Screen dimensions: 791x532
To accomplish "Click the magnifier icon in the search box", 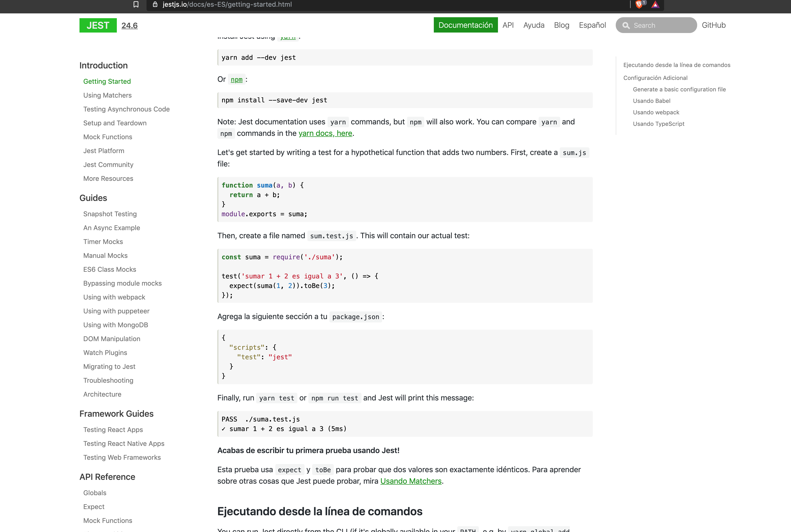I will tap(626, 25).
